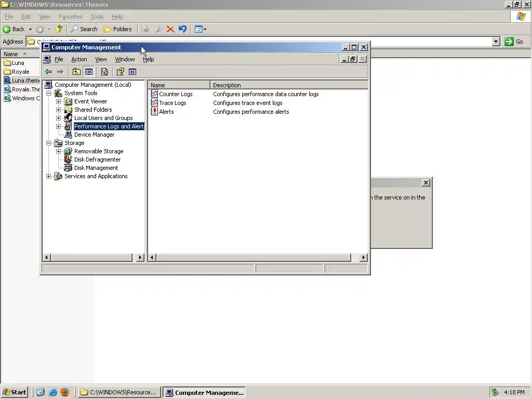Screen dimensions: 532x399
Task: Open Disk Management in the tree
Action: (96, 168)
